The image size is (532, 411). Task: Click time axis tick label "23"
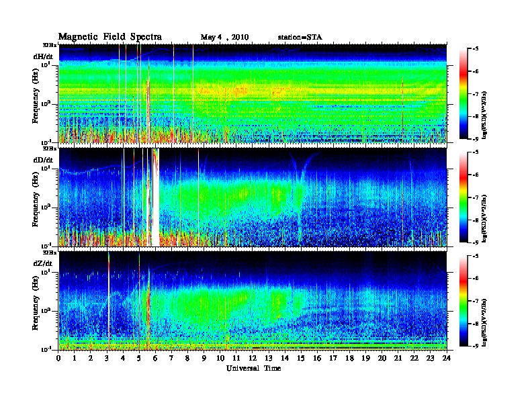click(431, 359)
